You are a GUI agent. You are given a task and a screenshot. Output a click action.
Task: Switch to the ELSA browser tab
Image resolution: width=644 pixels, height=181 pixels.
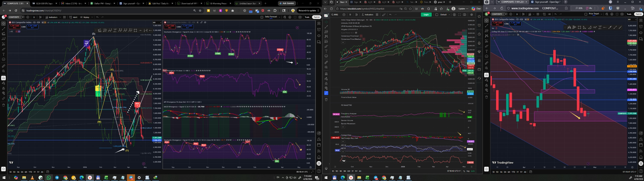[x=44, y=4]
